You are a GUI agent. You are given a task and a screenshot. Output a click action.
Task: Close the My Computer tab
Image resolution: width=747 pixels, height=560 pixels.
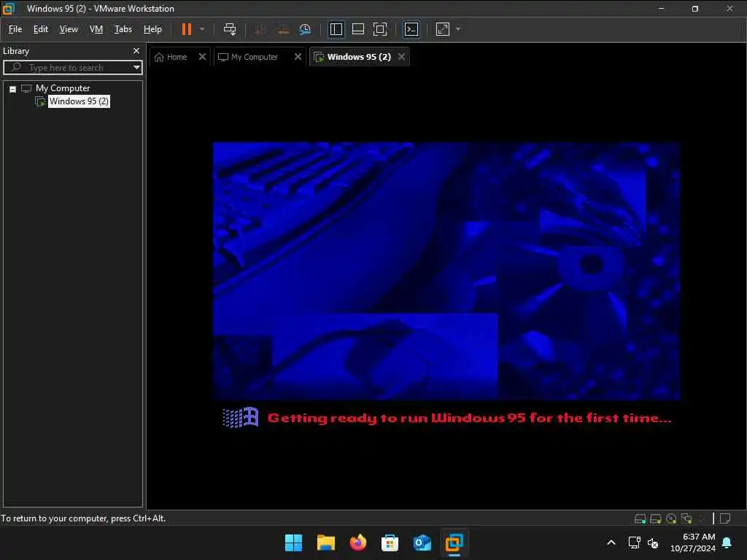[x=298, y=57]
